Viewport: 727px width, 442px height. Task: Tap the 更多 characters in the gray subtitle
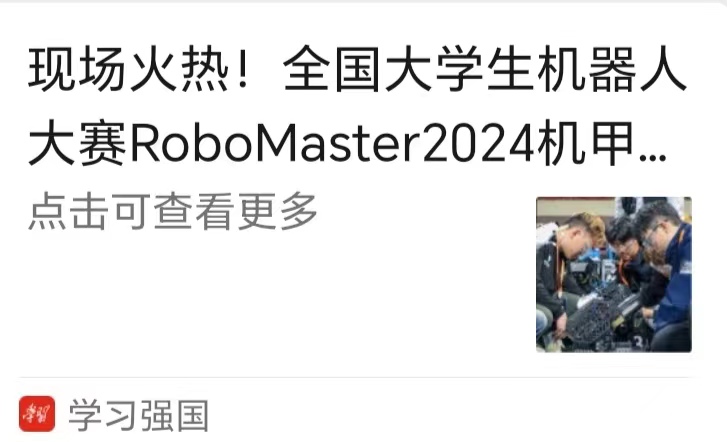click(277, 211)
